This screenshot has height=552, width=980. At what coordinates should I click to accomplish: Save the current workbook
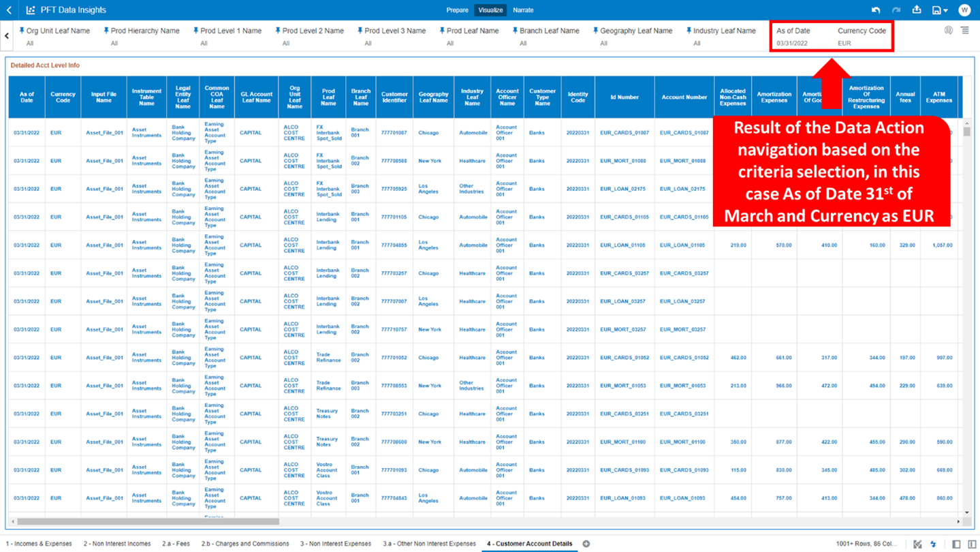coord(934,10)
